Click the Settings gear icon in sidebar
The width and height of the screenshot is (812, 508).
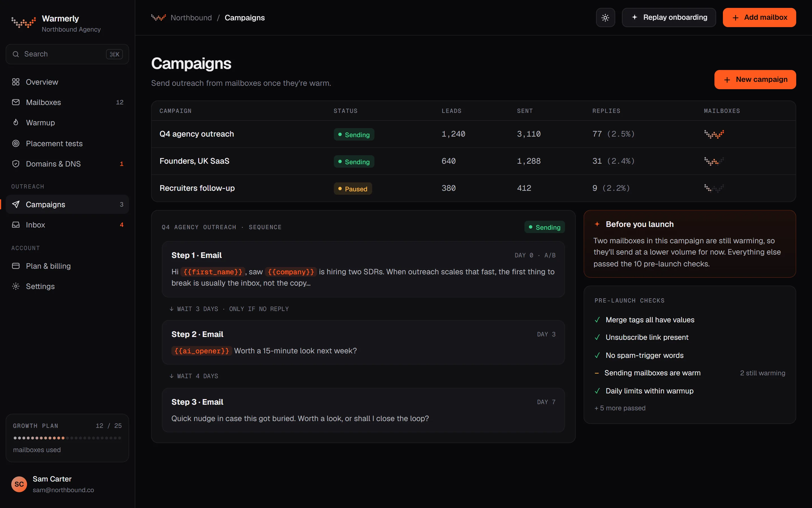[16, 286]
